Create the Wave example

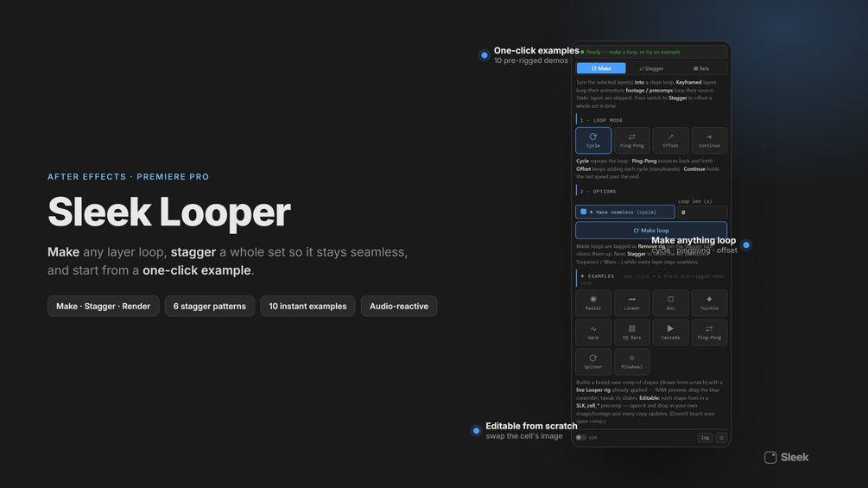[592, 332]
